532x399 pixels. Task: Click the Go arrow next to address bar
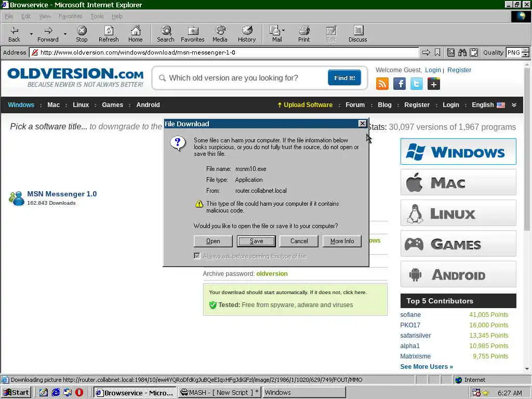click(x=426, y=52)
